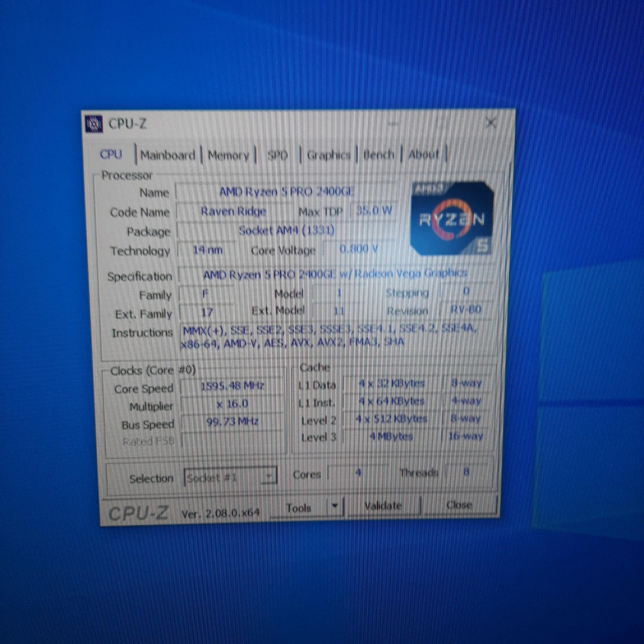Click the Family value F

click(206, 293)
